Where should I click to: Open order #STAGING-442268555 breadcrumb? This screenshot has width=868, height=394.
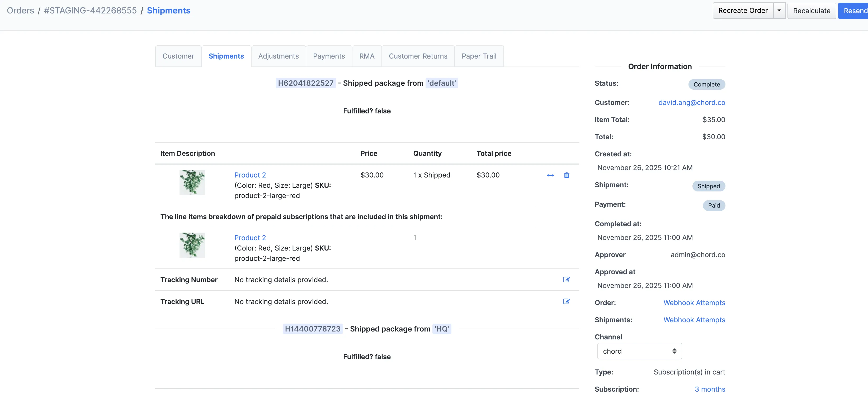click(x=90, y=11)
